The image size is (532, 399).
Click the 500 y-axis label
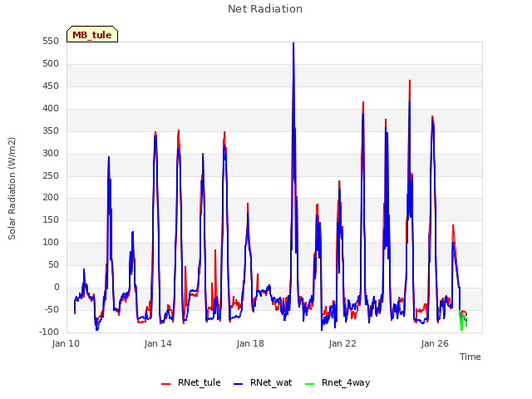click(x=51, y=64)
